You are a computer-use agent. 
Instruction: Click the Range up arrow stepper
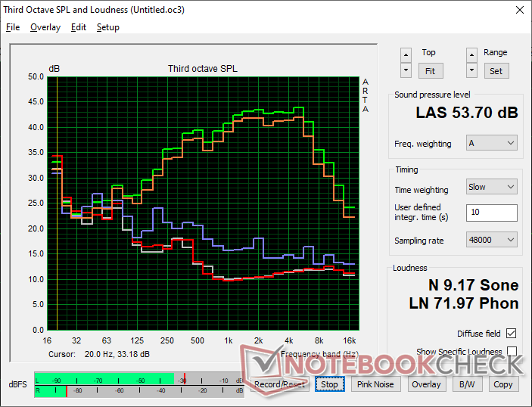click(472, 54)
